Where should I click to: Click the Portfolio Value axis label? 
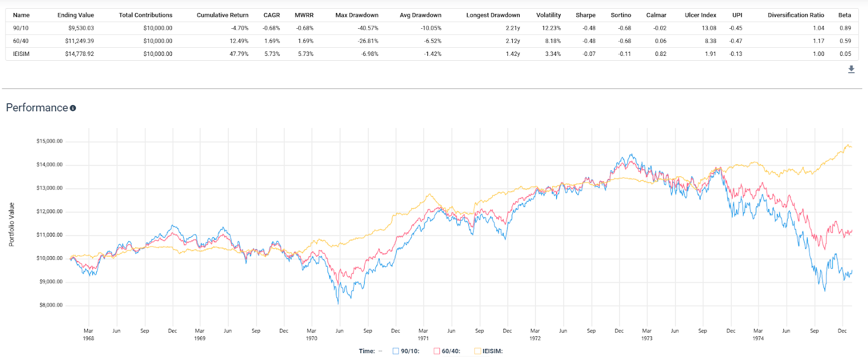11,225
